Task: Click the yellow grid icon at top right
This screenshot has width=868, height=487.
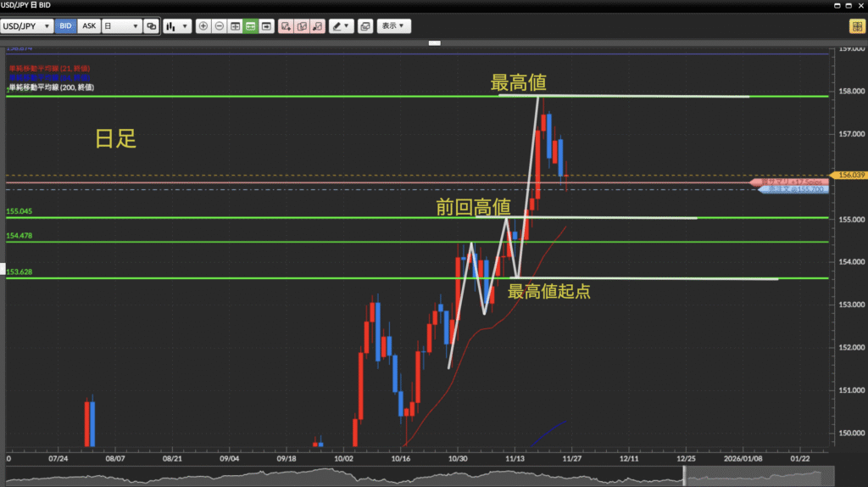Action: coord(855,26)
